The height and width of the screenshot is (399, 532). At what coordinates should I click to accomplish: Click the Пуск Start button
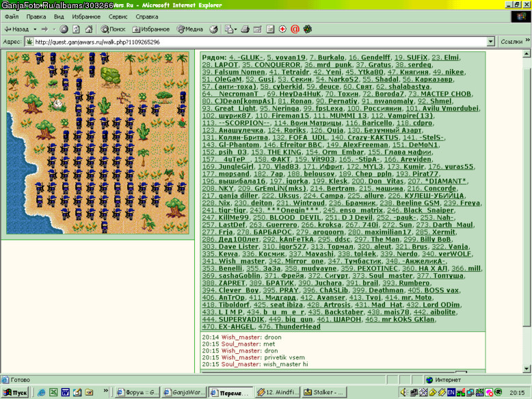[x=15, y=393]
